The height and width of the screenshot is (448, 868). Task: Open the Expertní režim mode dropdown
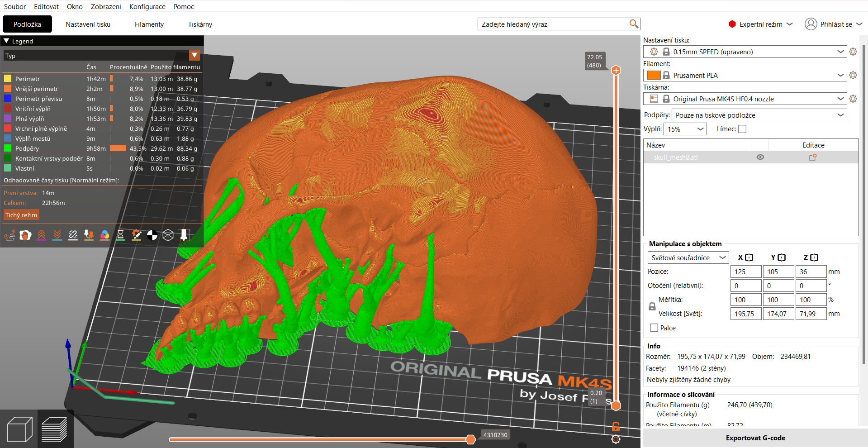[x=761, y=24]
